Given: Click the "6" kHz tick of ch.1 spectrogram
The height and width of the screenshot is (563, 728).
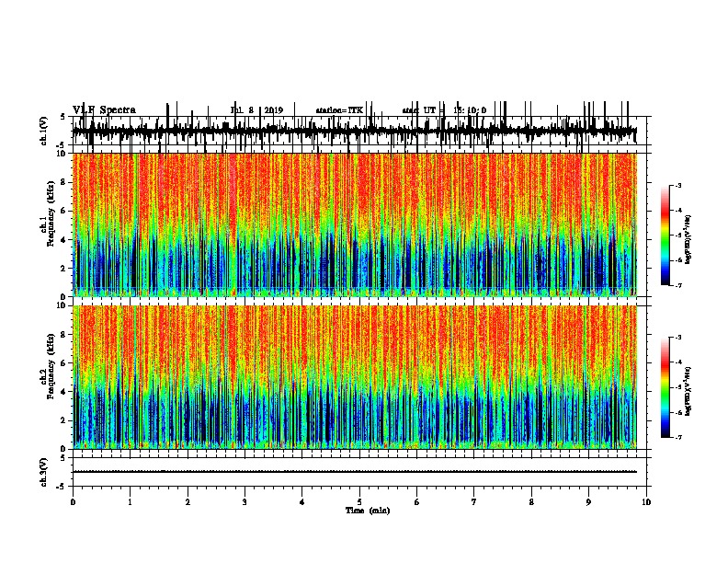Looking at the screenshot, I should [64, 211].
